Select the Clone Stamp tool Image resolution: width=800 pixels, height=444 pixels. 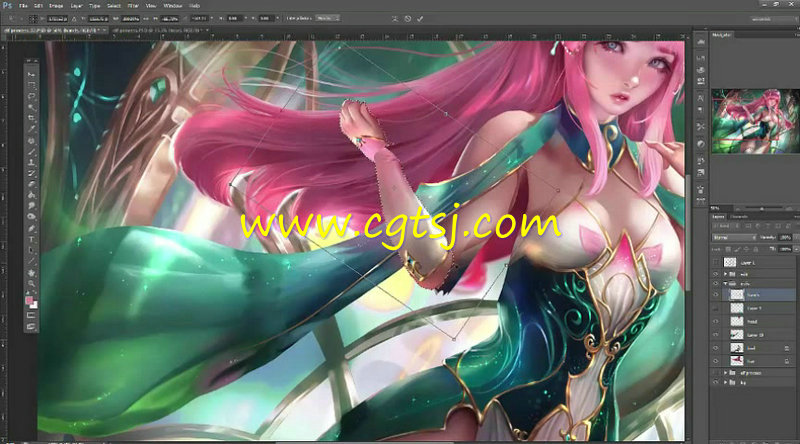(x=32, y=162)
